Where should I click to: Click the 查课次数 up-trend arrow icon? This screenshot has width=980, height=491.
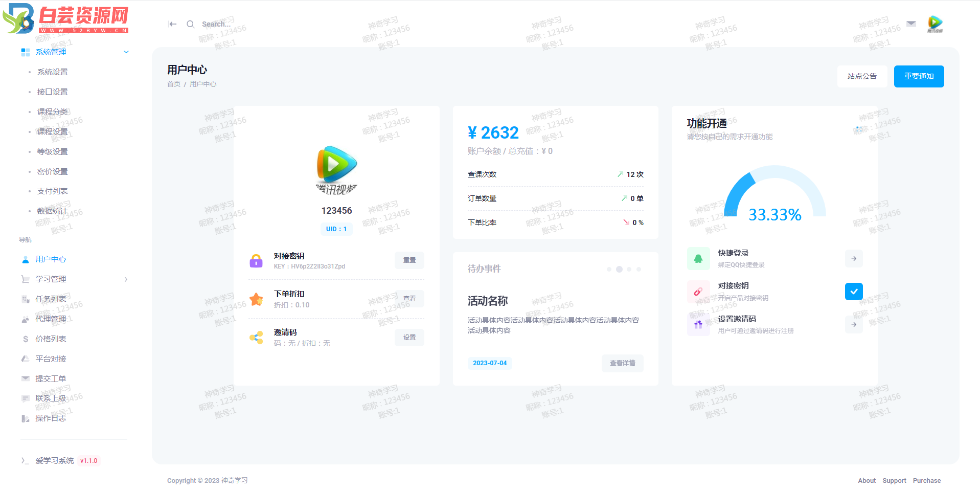click(x=620, y=174)
